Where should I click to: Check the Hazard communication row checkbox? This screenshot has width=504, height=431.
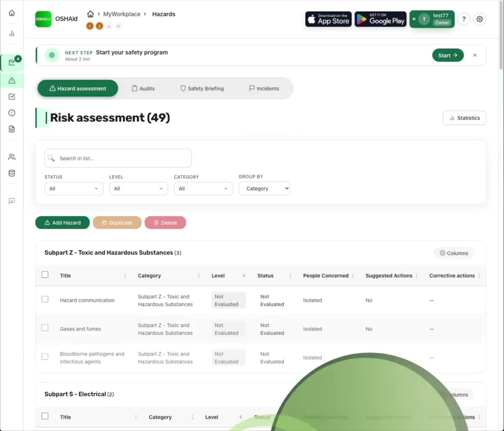tap(45, 299)
